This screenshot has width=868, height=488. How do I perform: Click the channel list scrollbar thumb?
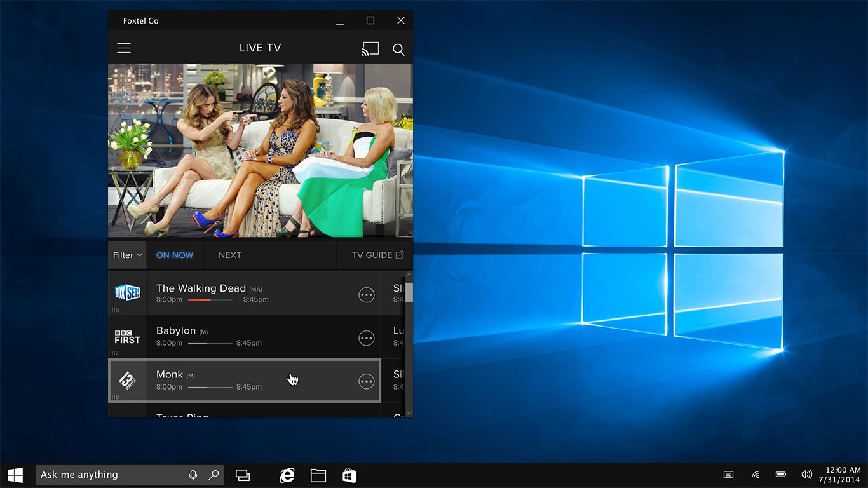pyautogui.click(x=409, y=292)
